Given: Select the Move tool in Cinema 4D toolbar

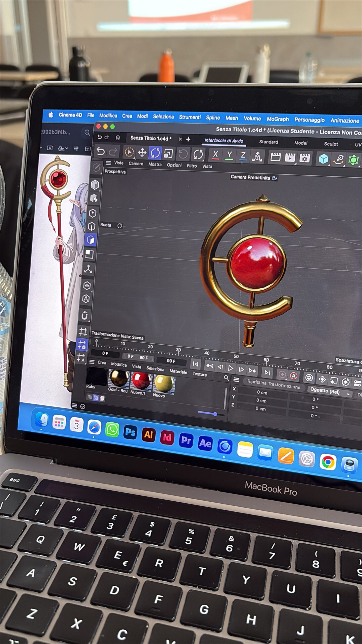Looking at the screenshot, I should point(142,152).
